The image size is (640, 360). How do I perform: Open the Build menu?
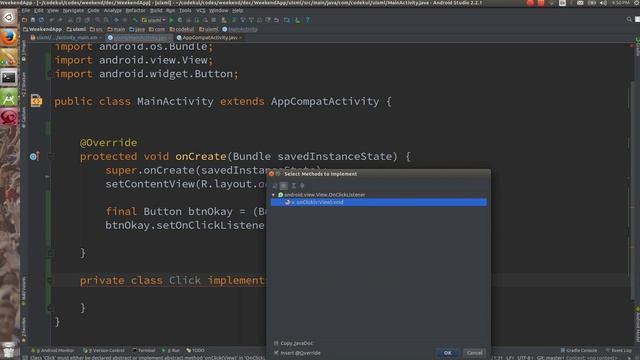click(156, 10)
